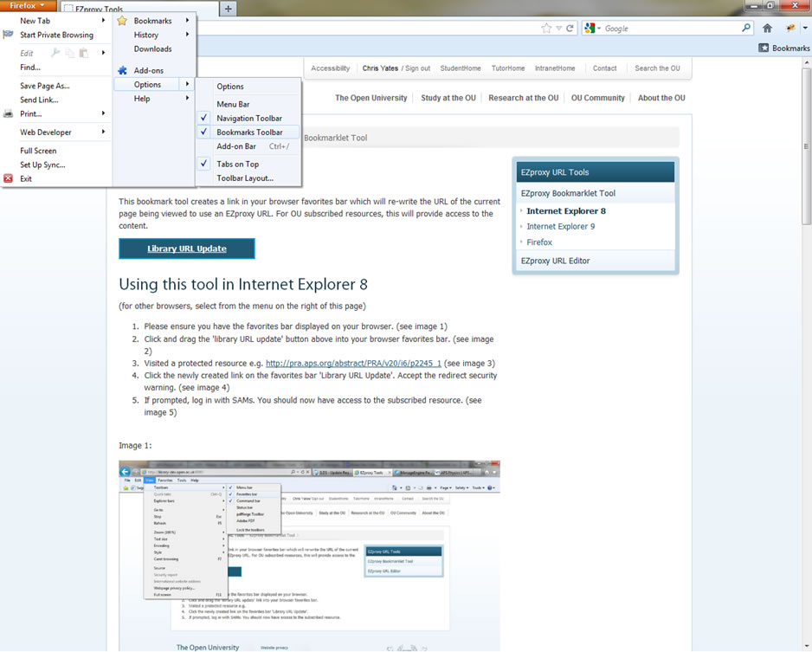This screenshot has width=812, height=652.
Task: Open Internet Explorer 9 sidebar link
Action: tap(561, 226)
